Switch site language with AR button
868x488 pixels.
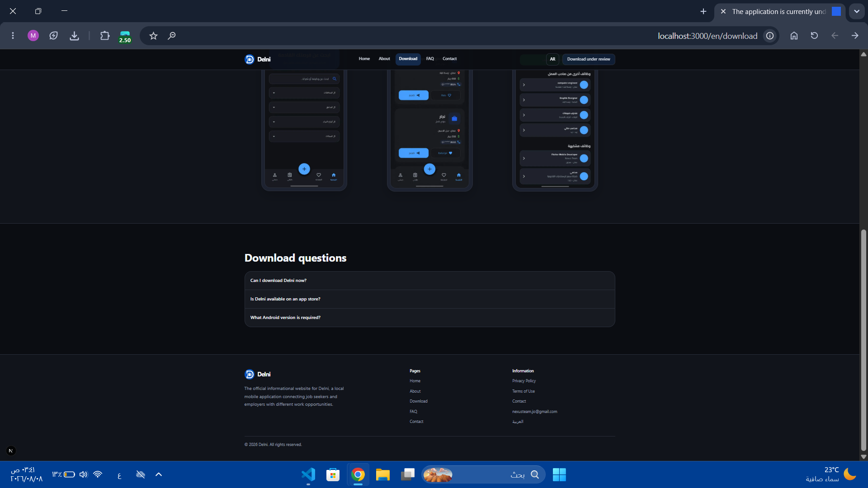coord(552,59)
